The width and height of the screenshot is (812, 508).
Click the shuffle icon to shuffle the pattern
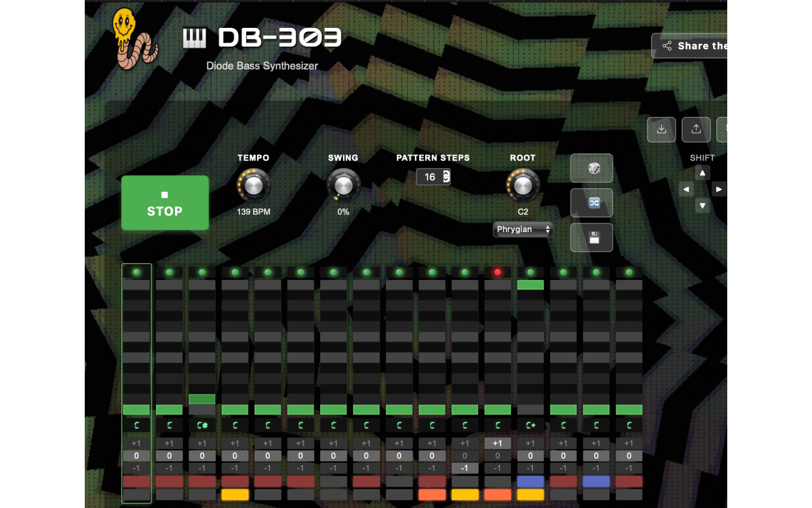coord(591,203)
